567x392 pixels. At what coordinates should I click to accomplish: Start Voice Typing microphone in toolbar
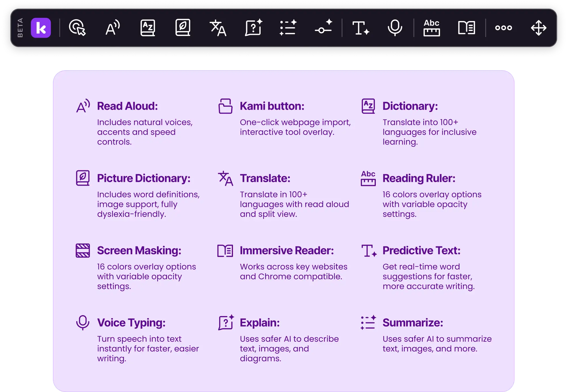[x=395, y=28]
